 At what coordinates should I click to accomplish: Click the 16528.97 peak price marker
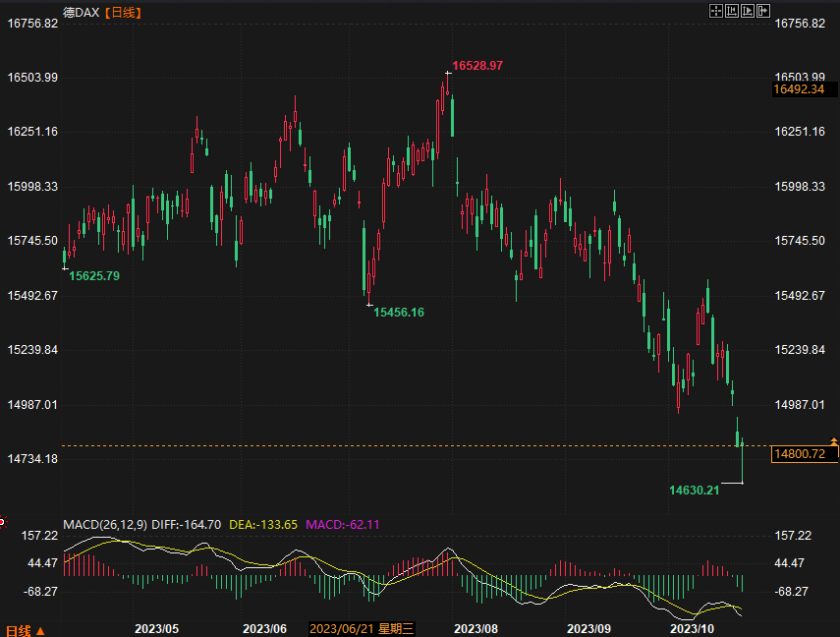[x=477, y=66]
